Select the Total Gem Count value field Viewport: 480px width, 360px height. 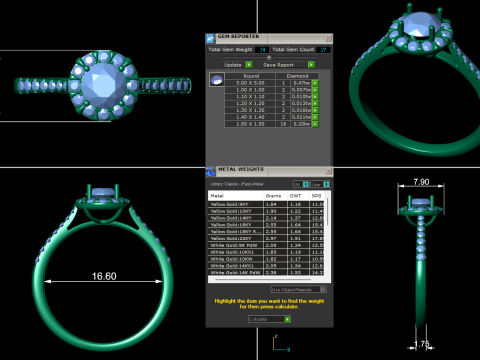[x=323, y=50]
